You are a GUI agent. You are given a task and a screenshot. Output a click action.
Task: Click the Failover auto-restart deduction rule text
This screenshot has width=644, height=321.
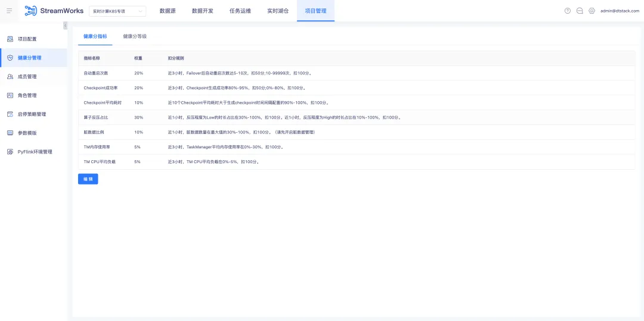point(240,73)
